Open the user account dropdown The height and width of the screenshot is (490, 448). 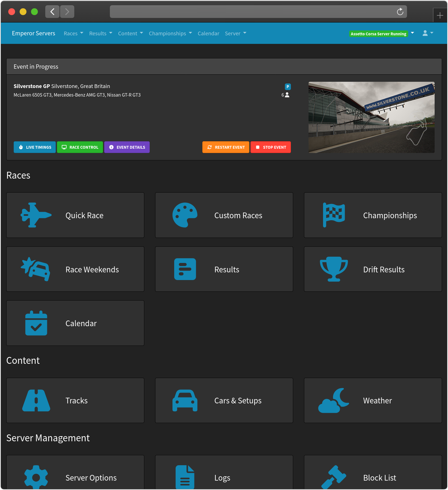click(x=428, y=33)
